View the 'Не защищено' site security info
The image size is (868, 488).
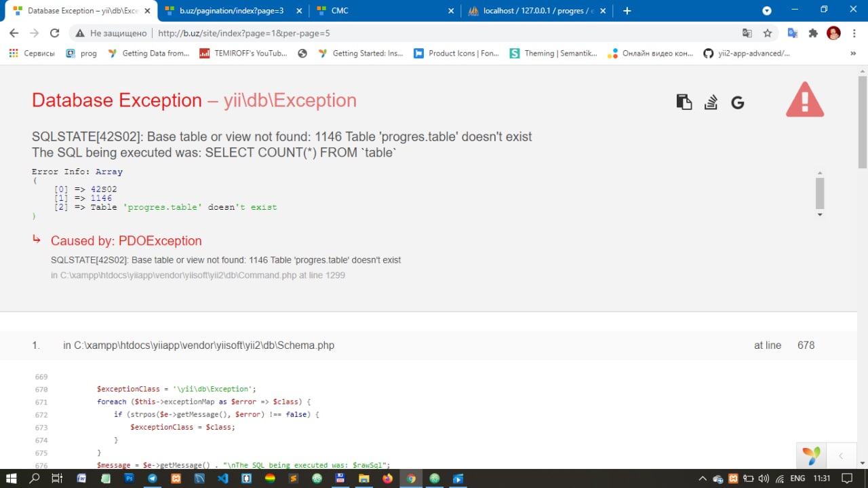tap(111, 33)
